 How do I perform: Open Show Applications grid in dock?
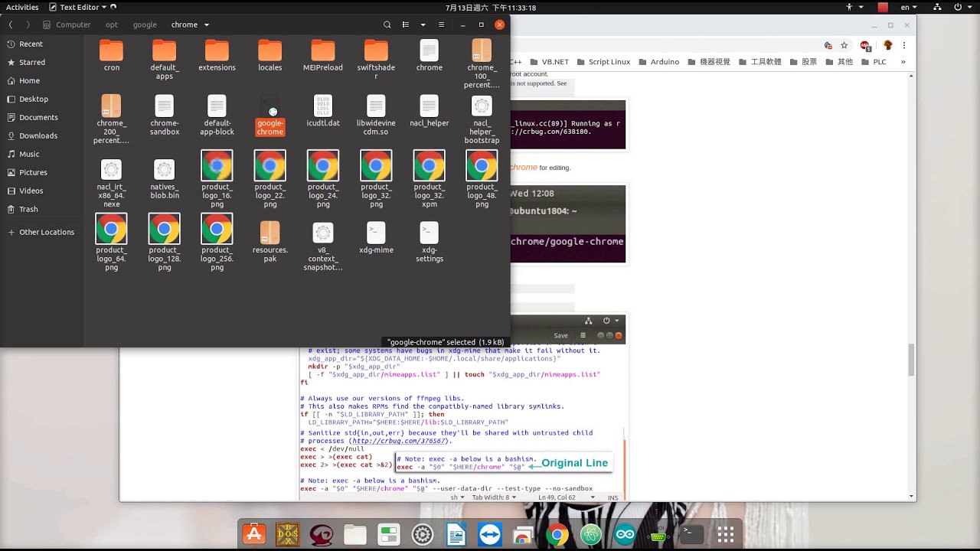tap(726, 534)
